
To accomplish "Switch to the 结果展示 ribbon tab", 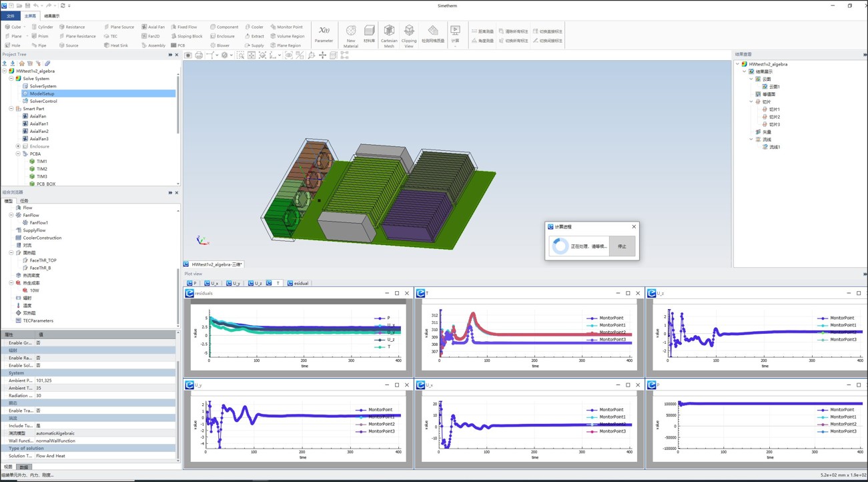I will point(51,16).
